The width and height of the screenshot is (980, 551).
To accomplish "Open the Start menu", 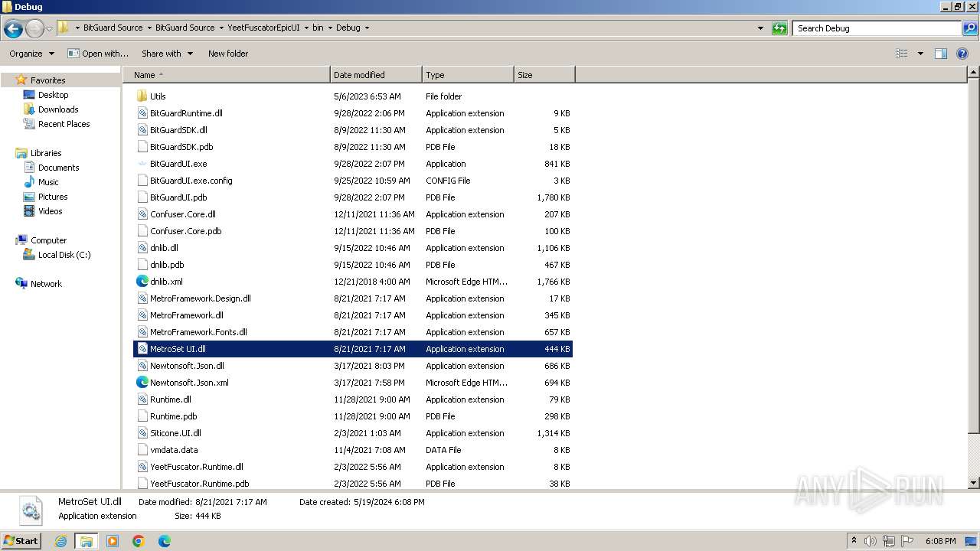I will [x=21, y=541].
